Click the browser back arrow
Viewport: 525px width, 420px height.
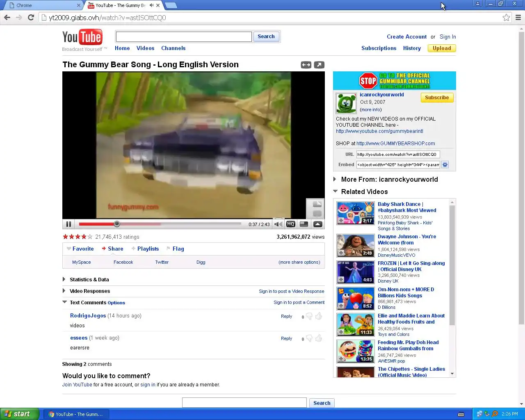point(7,18)
